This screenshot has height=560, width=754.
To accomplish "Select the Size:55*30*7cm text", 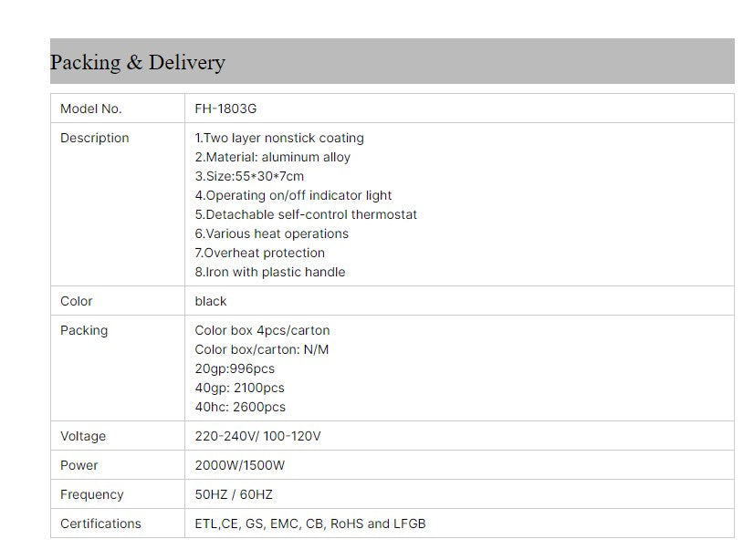I will tap(249, 176).
